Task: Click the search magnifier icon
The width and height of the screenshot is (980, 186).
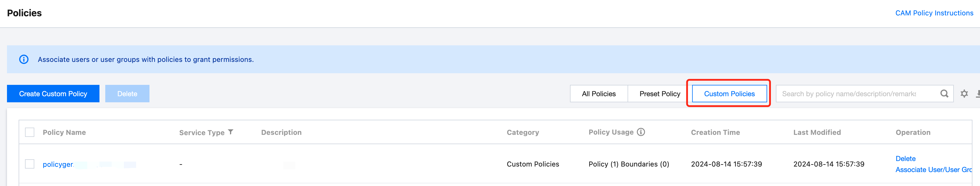Action: 944,94
